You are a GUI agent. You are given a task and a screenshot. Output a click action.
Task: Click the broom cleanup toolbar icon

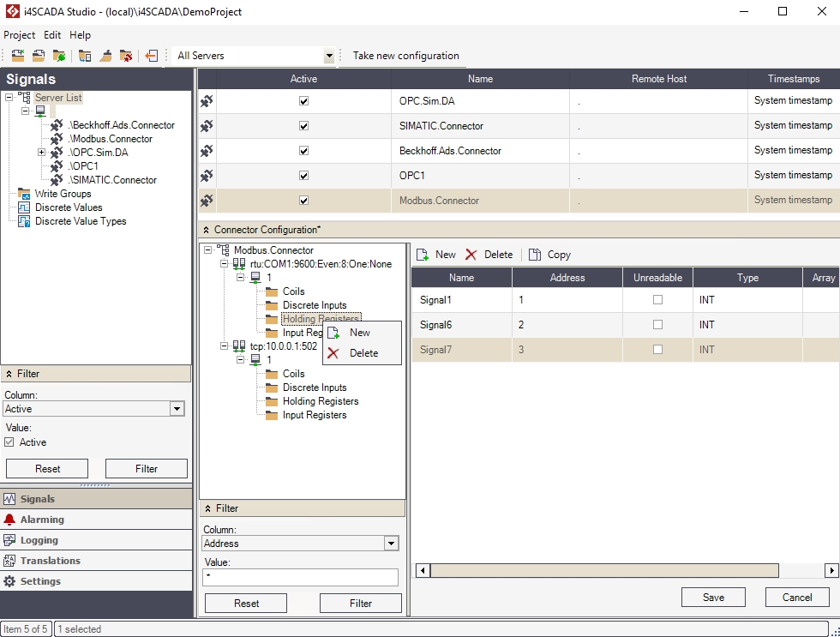click(x=105, y=56)
